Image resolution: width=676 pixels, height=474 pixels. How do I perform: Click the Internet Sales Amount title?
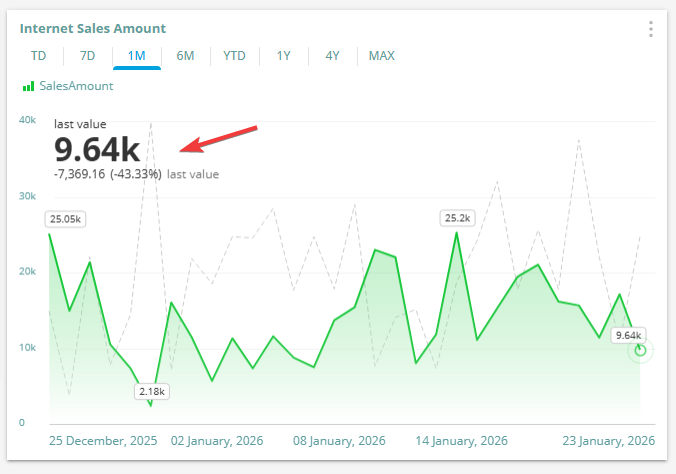[x=93, y=29]
